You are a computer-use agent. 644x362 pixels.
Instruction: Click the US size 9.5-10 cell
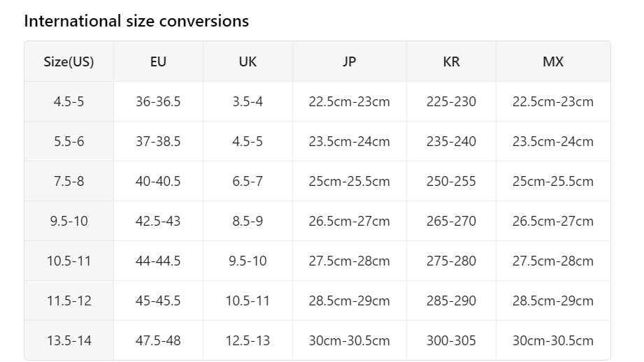pyautogui.click(x=69, y=221)
